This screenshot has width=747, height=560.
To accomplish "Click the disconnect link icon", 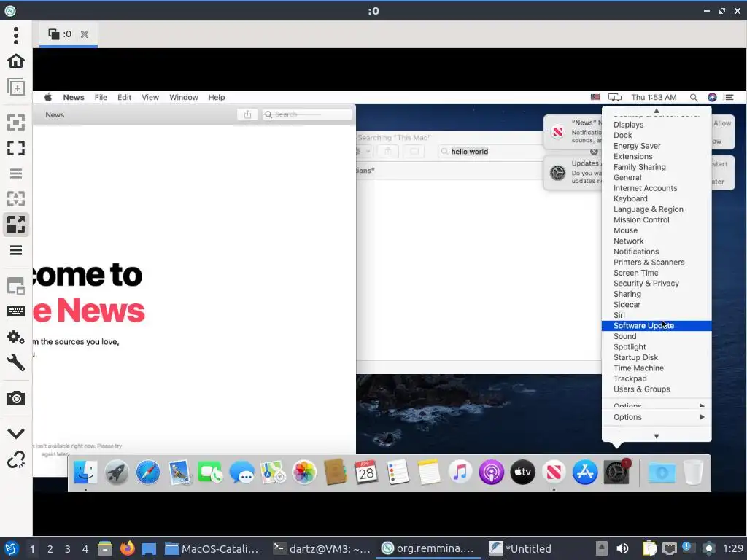I will (x=16, y=460).
